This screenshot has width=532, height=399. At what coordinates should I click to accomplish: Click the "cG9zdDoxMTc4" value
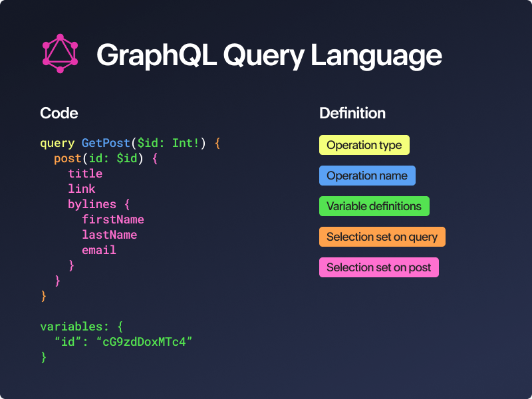pyautogui.click(x=144, y=341)
